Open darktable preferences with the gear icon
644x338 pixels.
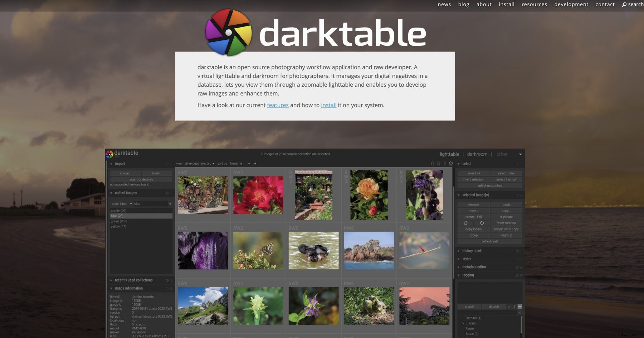click(451, 163)
